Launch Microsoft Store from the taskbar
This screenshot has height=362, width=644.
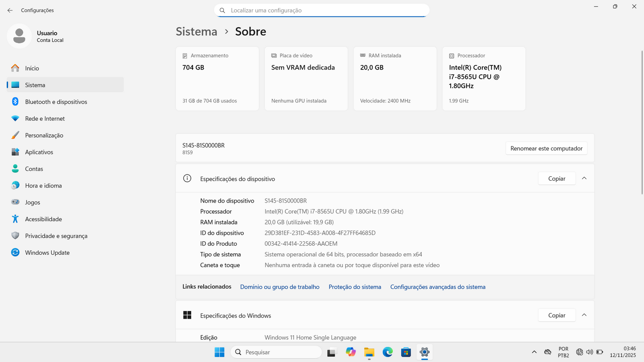[406, 352]
